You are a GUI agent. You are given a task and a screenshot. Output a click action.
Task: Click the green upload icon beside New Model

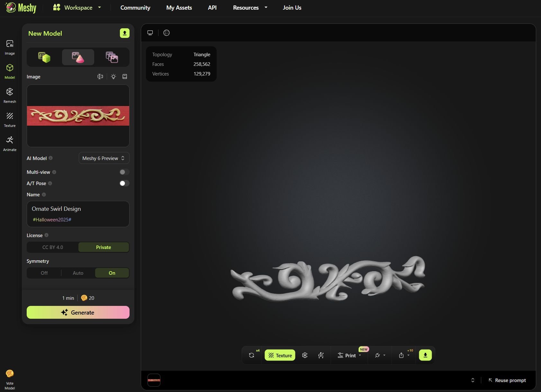[x=125, y=33]
